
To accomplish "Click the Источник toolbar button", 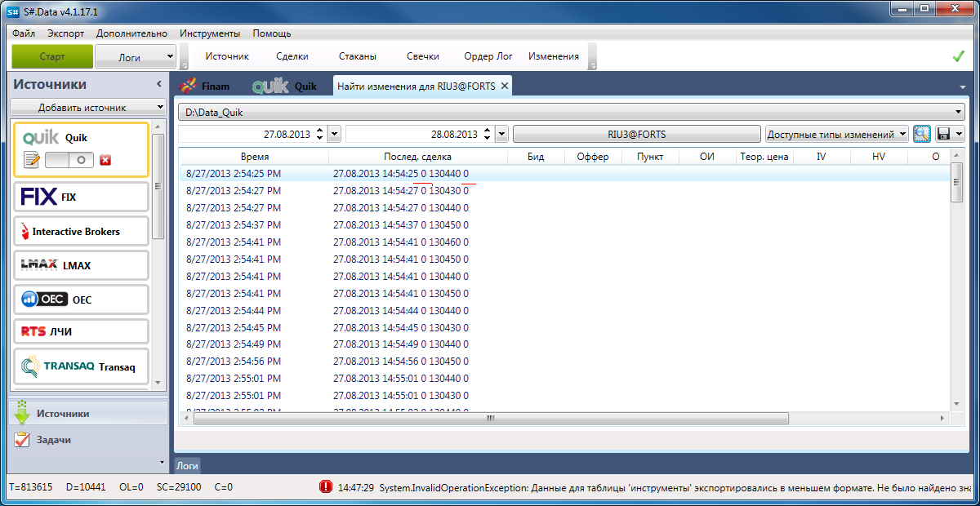I will [x=227, y=56].
